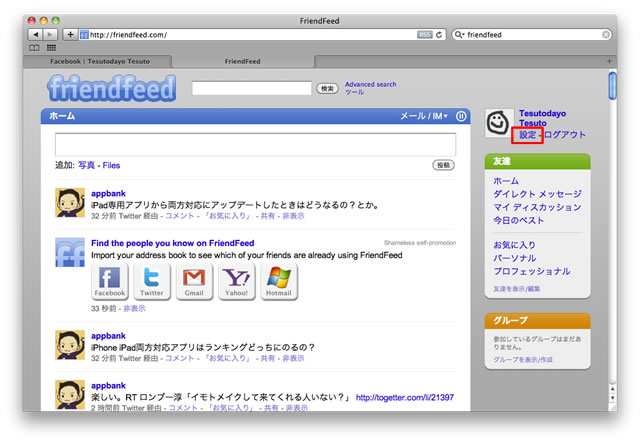The image size is (640, 443).
Task: Open 設定 settings link
Action: tap(527, 135)
